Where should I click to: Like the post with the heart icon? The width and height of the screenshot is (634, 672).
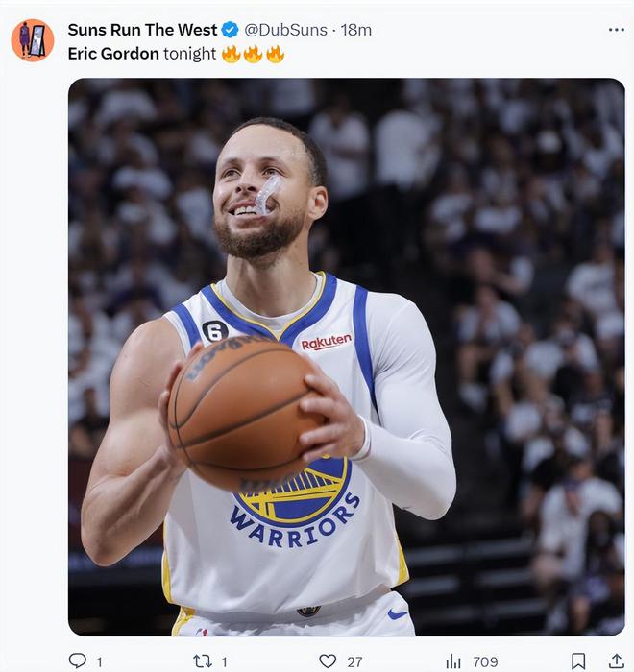[328, 660]
